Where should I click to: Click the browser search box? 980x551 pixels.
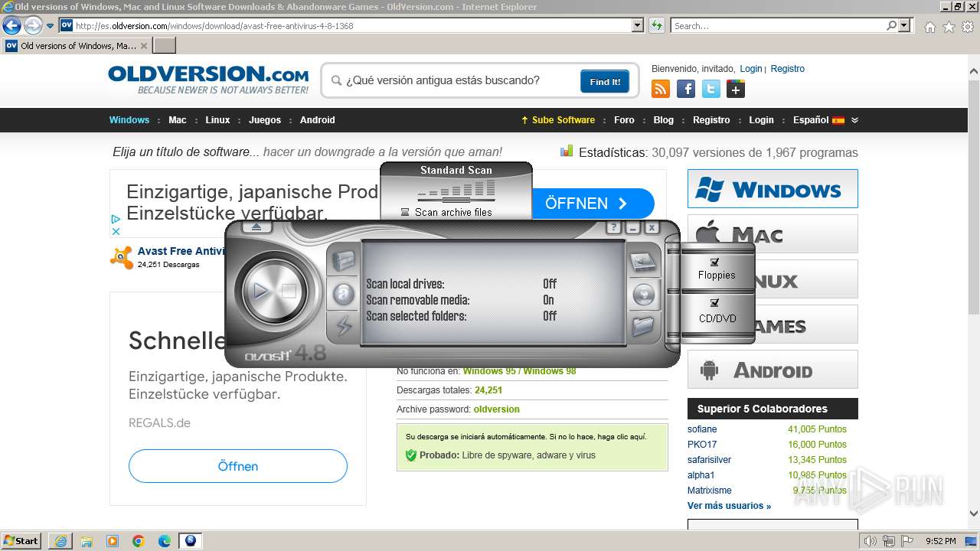point(778,25)
